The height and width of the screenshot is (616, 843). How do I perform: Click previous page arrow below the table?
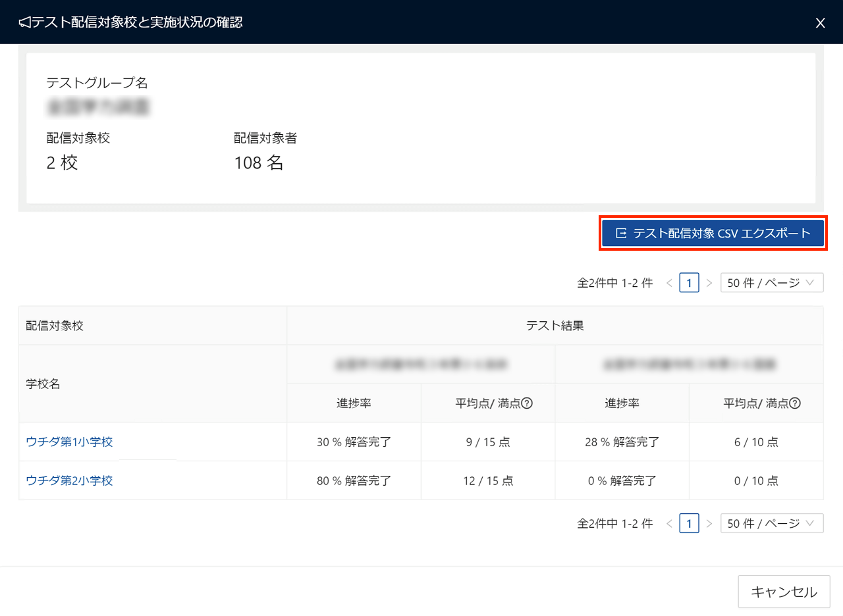click(669, 523)
